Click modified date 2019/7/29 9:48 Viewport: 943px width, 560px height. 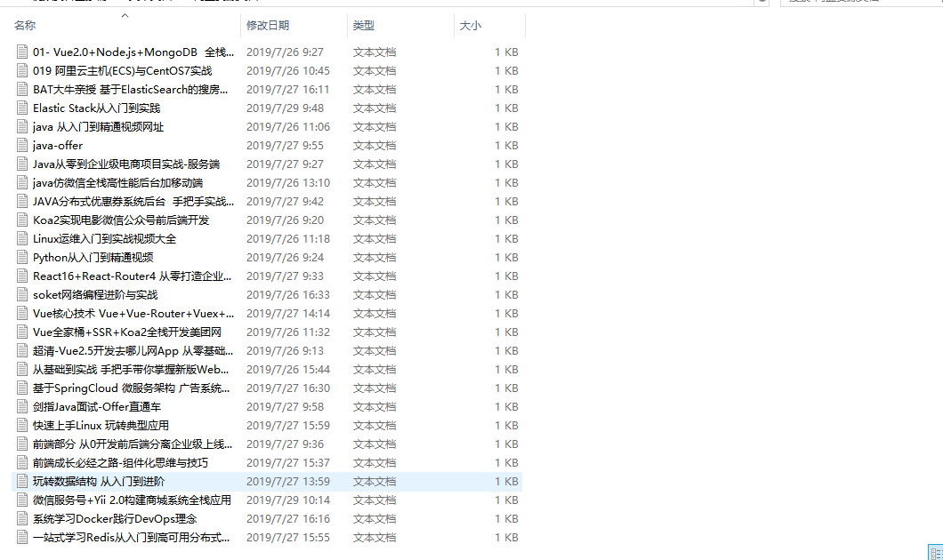click(285, 108)
